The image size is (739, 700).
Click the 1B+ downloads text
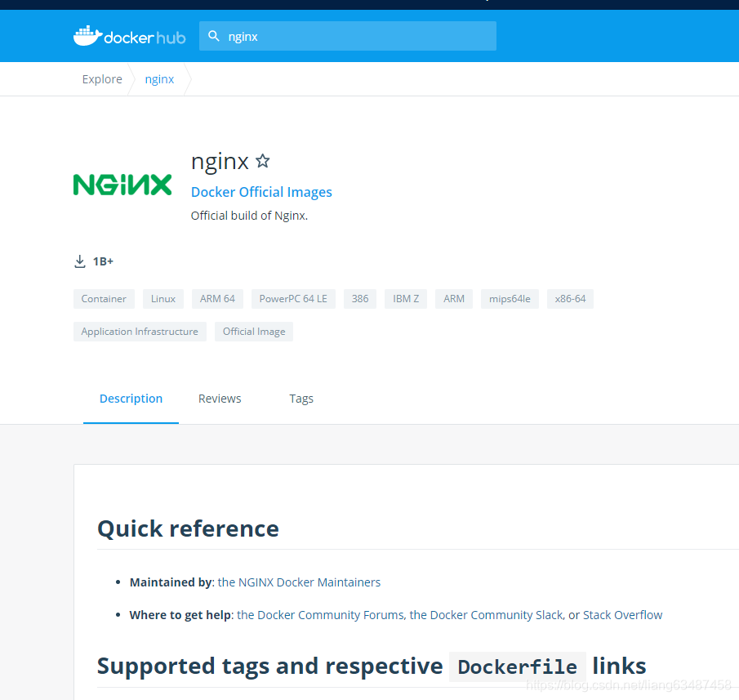(103, 261)
